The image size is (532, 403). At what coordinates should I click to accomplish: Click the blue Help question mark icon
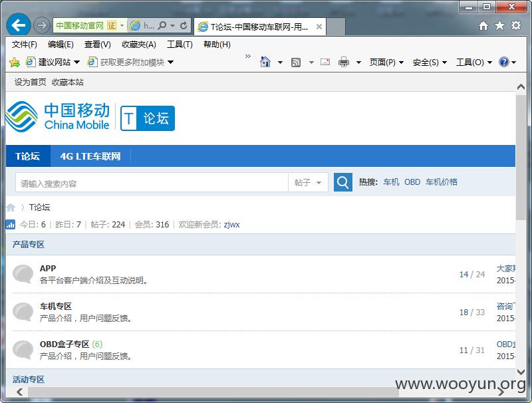[504, 62]
